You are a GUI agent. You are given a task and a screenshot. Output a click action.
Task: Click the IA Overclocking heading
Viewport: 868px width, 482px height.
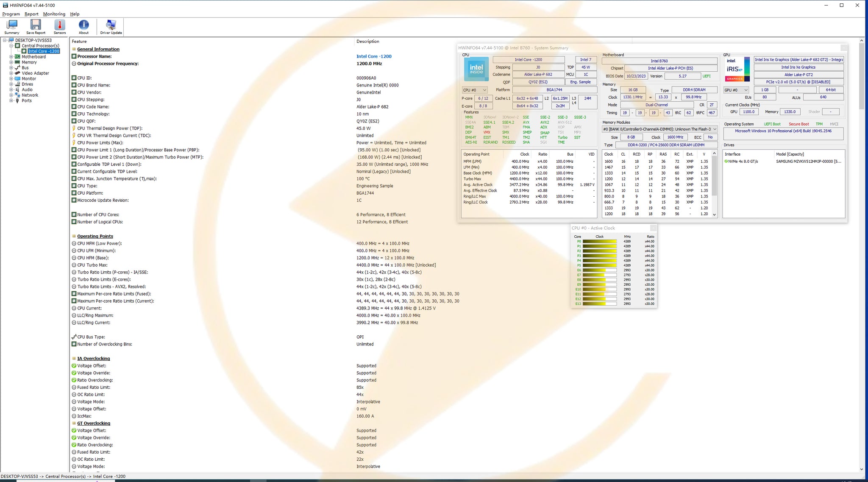click(x=93, y=359)
